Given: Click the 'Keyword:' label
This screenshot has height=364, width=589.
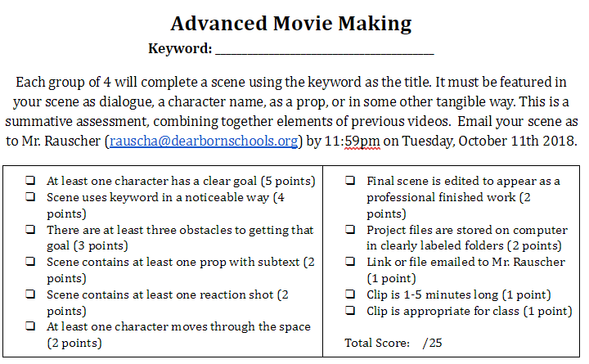Looking at the screenshot, I should [x=180, y=48].
